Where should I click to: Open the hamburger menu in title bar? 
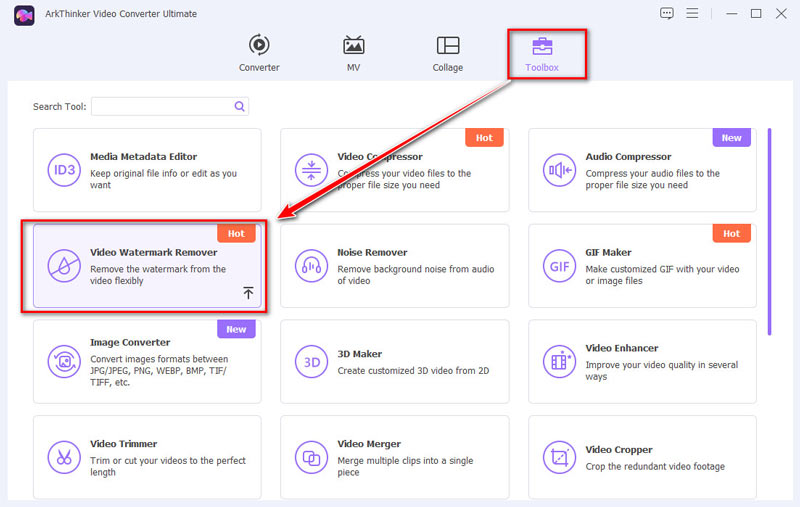692,13
